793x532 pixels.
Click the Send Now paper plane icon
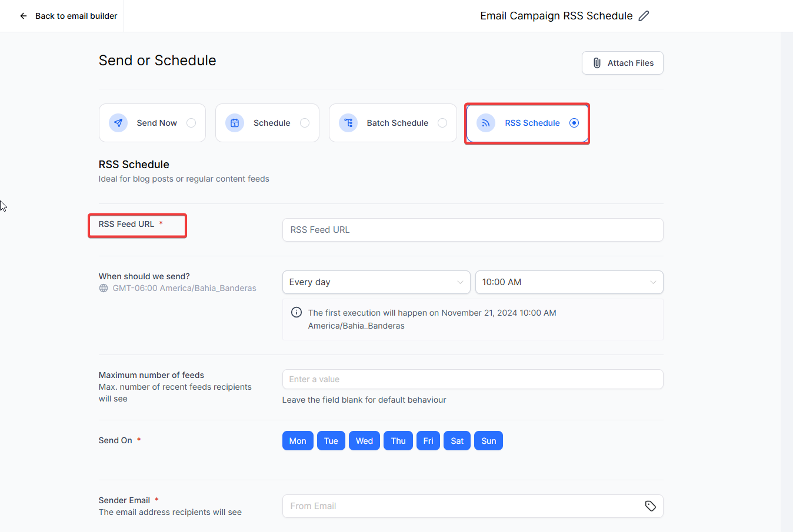118,123
